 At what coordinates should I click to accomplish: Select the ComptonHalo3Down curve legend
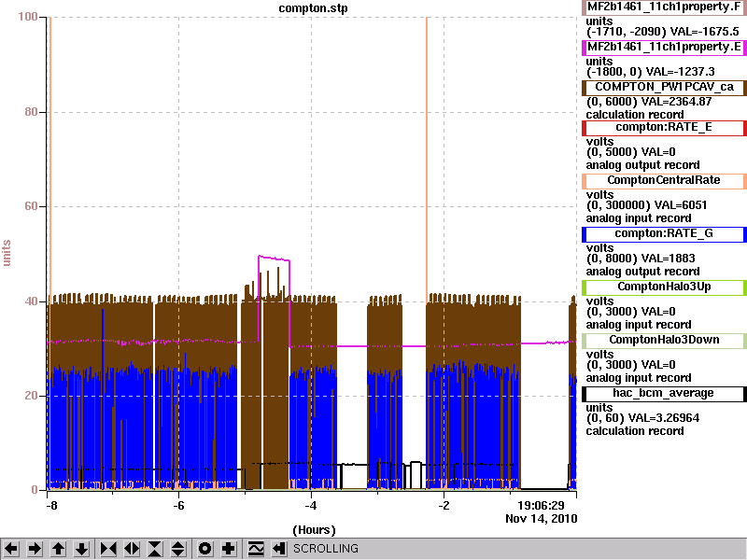click(x=664, y=340)
